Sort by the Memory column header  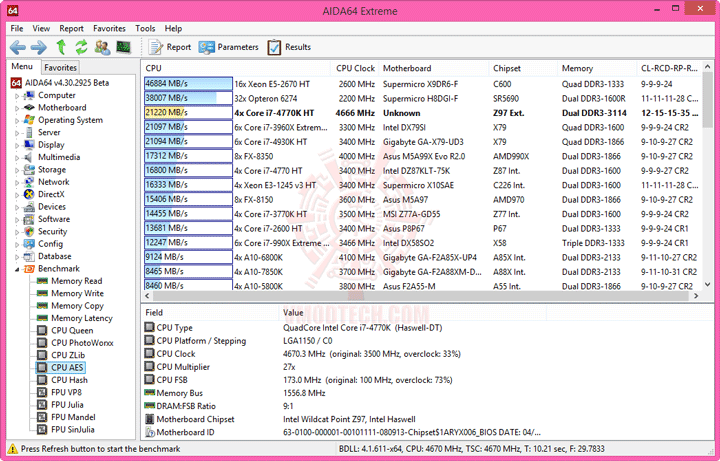click(596, 68)
